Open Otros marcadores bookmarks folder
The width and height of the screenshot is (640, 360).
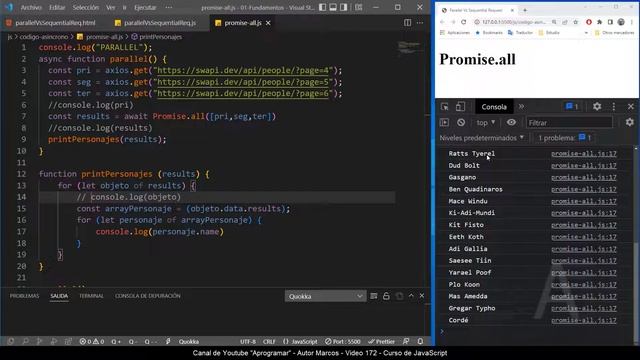click(614, 32)
